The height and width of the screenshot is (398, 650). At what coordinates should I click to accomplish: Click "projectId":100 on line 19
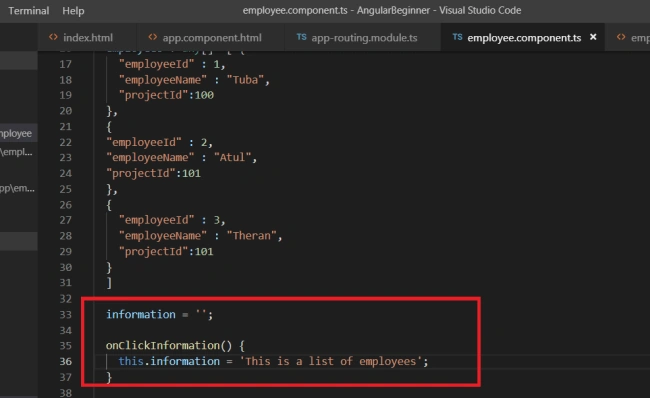(x=166, y=95)
